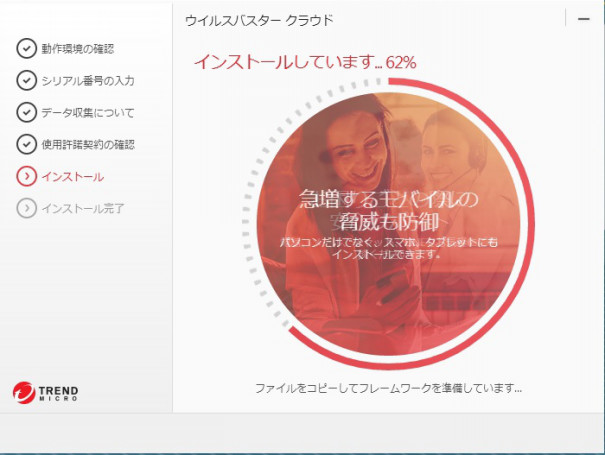Click the checkmark icon beside データ収集について
Screen dimensions: 605x455
(26, 112)
